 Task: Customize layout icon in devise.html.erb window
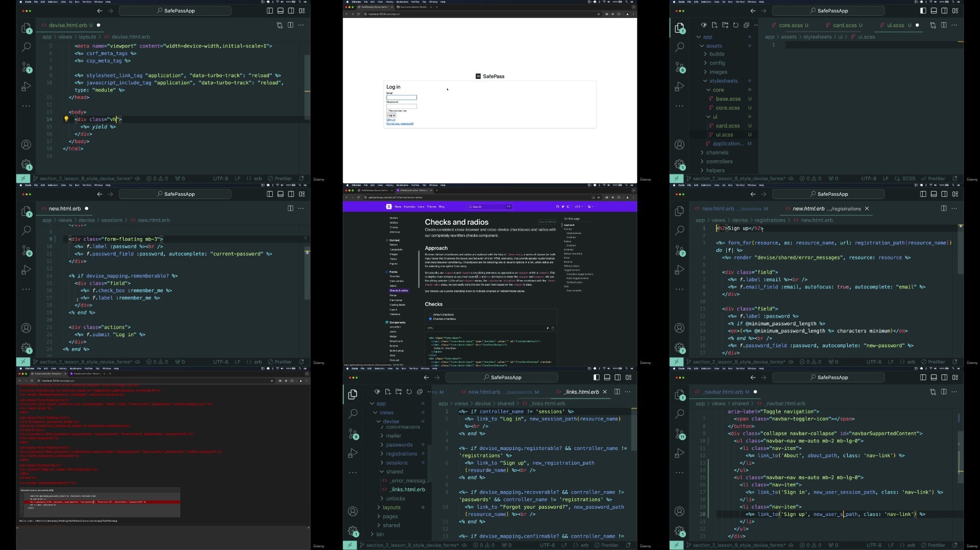(302, 10)
